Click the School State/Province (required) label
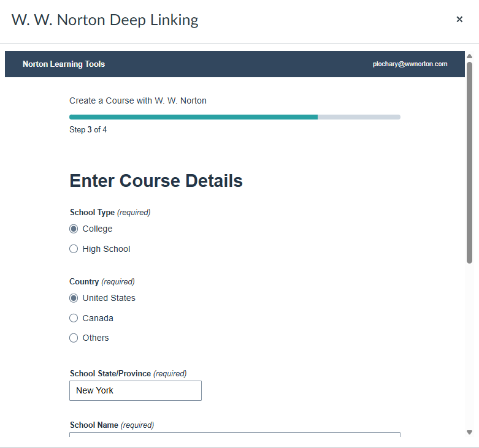The image size is (479, 448). click(x=128, y=373)
